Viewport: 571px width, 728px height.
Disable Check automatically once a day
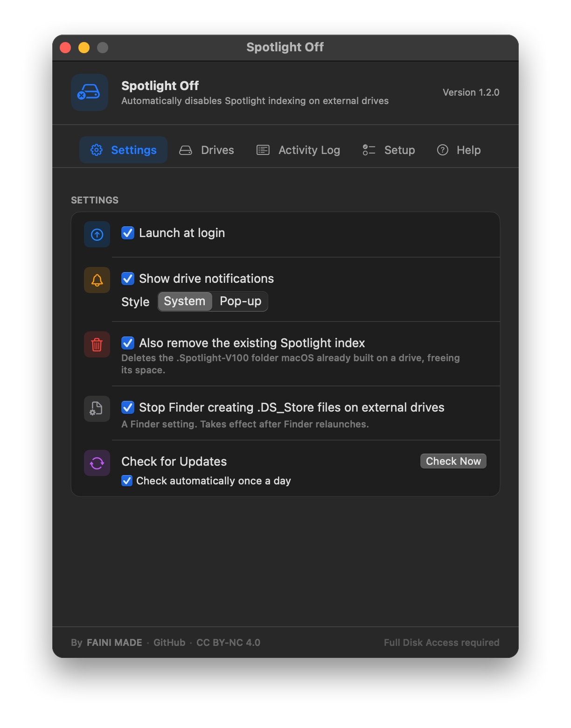[x=127, y=481]
